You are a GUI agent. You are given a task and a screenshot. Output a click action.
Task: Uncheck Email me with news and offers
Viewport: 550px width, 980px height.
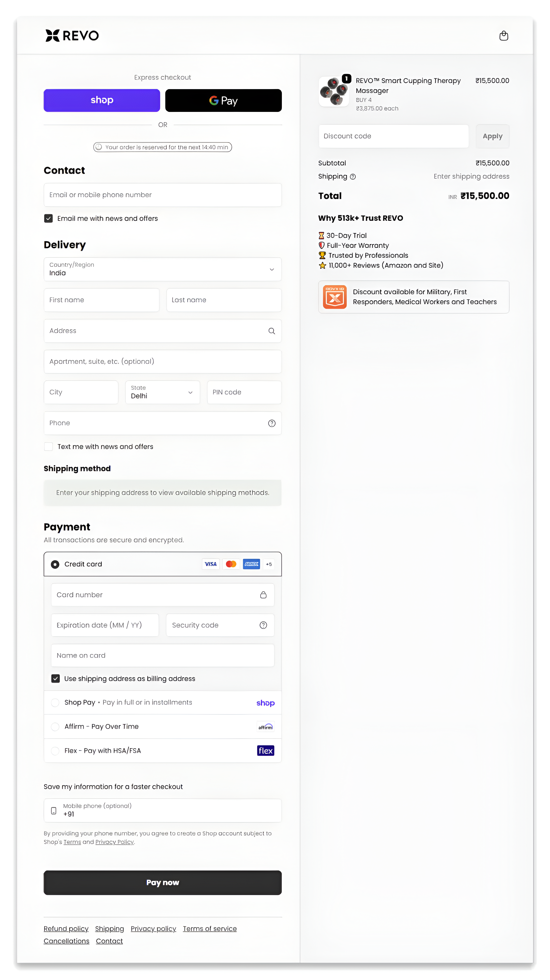(x=48, y=218)
